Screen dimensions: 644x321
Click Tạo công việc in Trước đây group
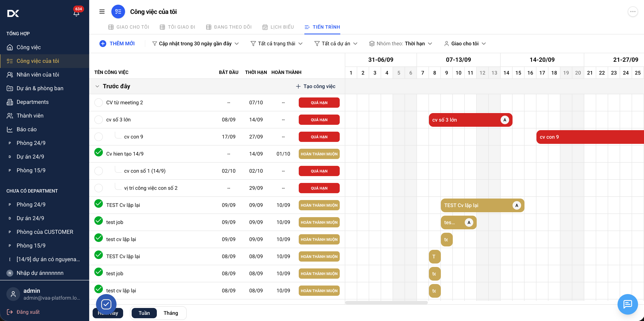click(x=316, y=86)
